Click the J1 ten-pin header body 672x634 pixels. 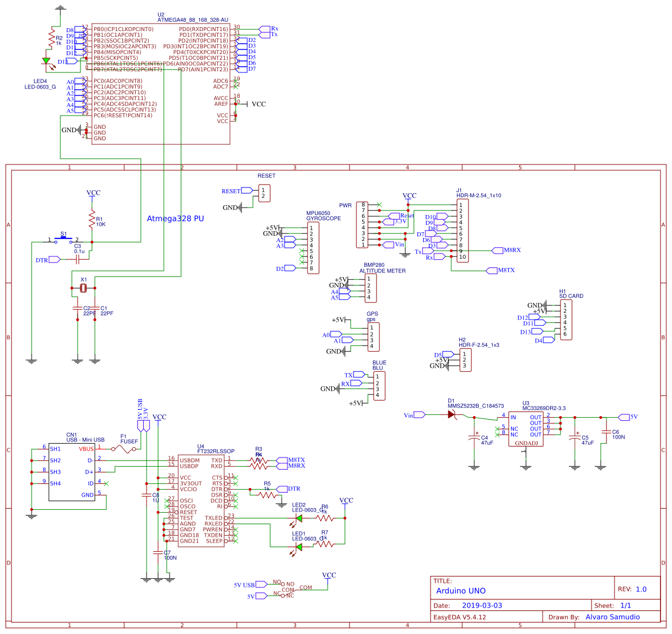(x=462, y=231)
